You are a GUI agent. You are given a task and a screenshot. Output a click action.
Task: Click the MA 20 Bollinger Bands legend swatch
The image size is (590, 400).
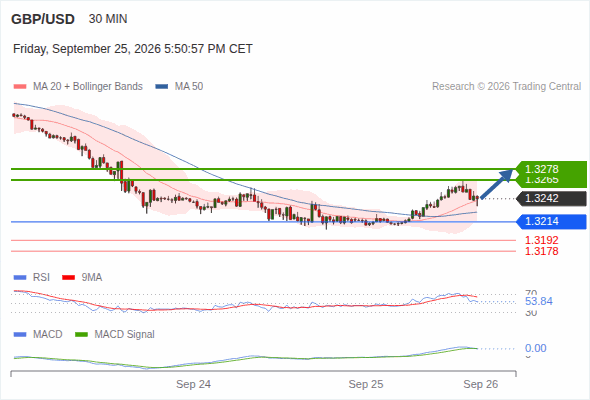tap(20, 87)
